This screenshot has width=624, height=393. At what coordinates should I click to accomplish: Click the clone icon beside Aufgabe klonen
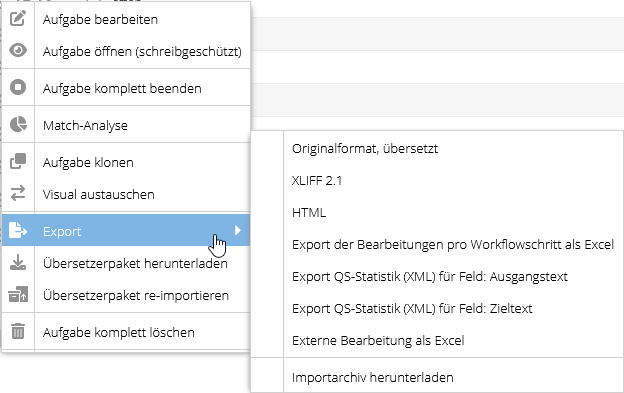[x=18, y=161]
